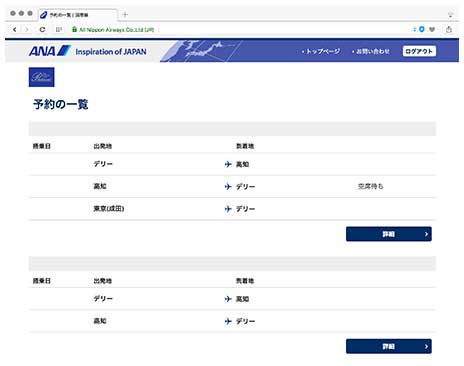Click the ログアウト logout button
Image resolution: width=464 pixels, height=366 pixels.
tap(419, 51)
